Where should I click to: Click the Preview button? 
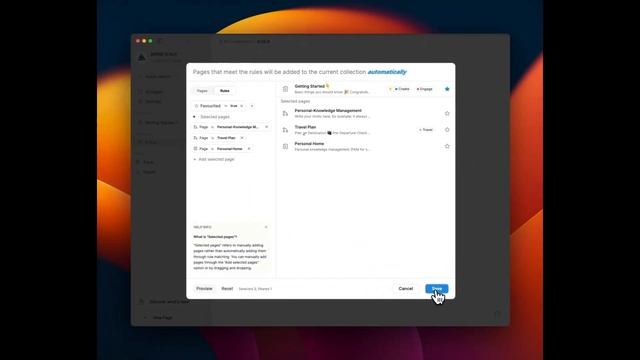pyautogui.click(x=204, y=289)
